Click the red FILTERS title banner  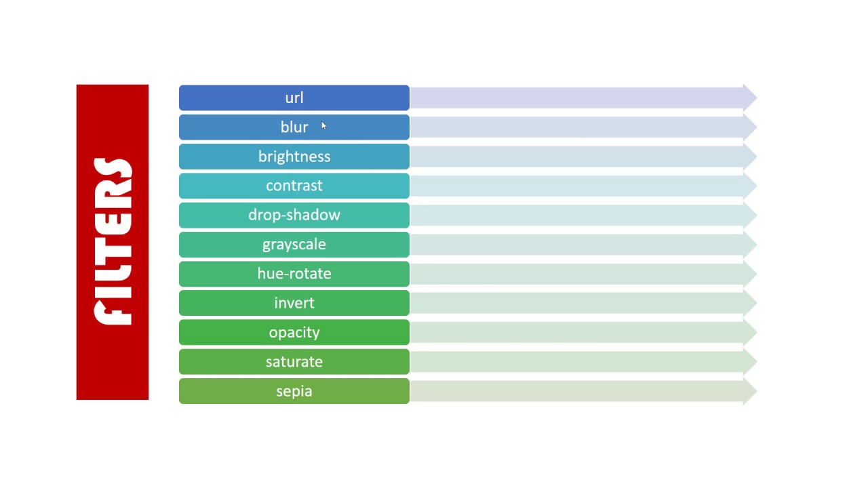pyautogui.click(x=113, y=242)
